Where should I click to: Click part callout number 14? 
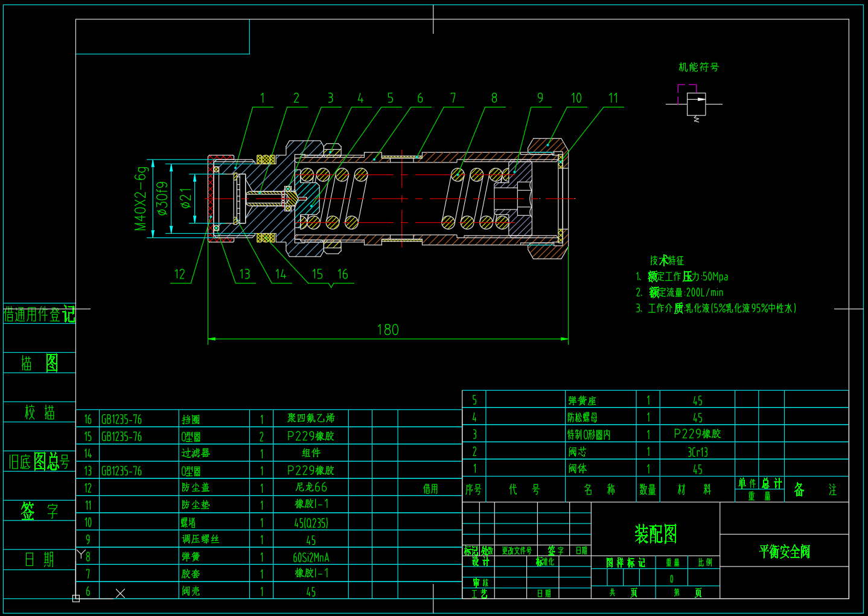(280, 274)
